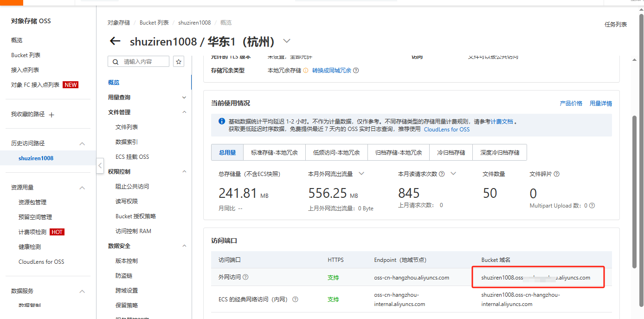Click the magnifier icon in the search box
Viewport: 644px width, 319px height.
point(115,61)
